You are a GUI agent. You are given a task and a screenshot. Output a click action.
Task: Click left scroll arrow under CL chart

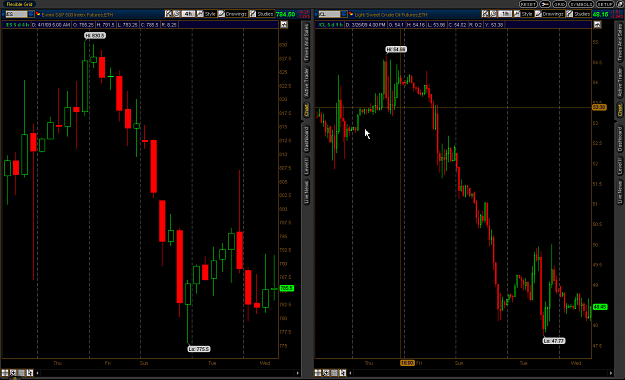point(350,373)
